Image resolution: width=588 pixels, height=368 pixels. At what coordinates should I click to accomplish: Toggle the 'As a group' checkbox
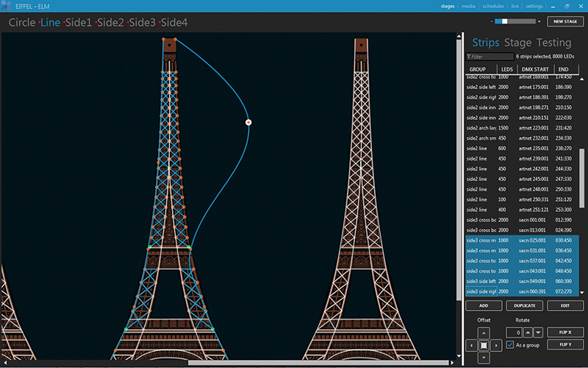click(x=511, y=344)
